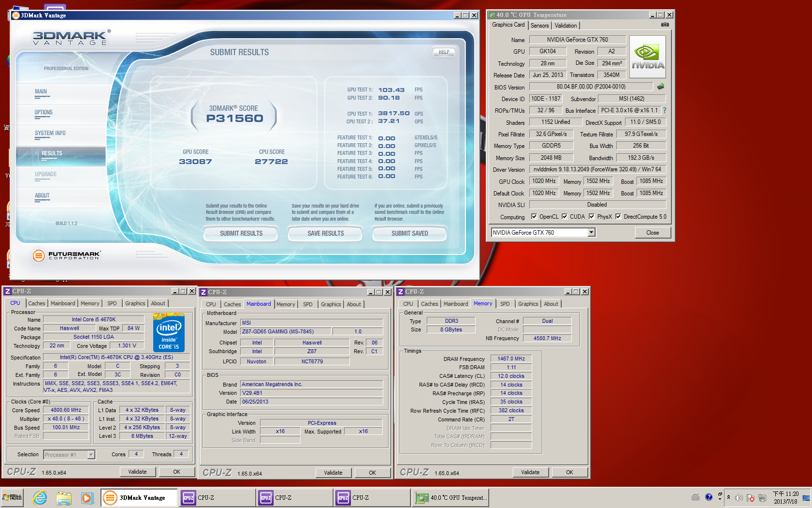
Task: Click the Bus Interface question mark help icon
Action: point(664,110)
